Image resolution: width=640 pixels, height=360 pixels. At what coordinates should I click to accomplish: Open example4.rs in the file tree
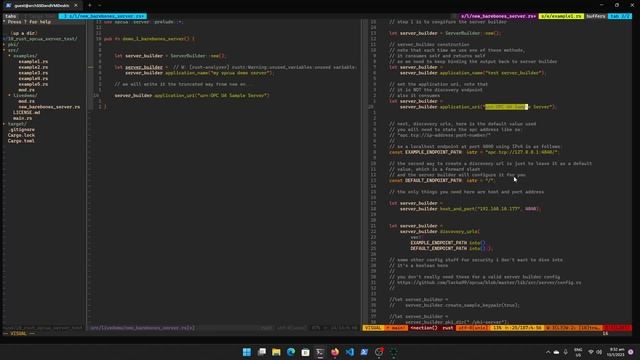click(x=33, y=79)
